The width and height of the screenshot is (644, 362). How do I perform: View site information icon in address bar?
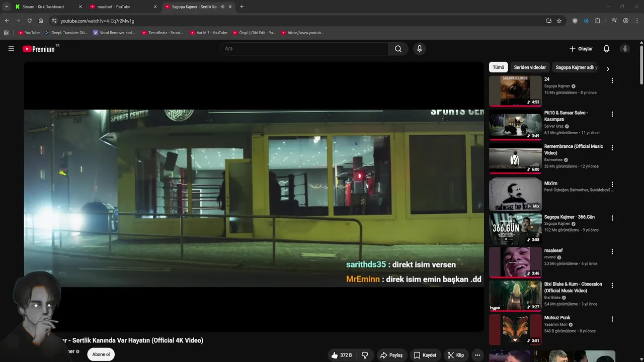(x=54, y=21)
